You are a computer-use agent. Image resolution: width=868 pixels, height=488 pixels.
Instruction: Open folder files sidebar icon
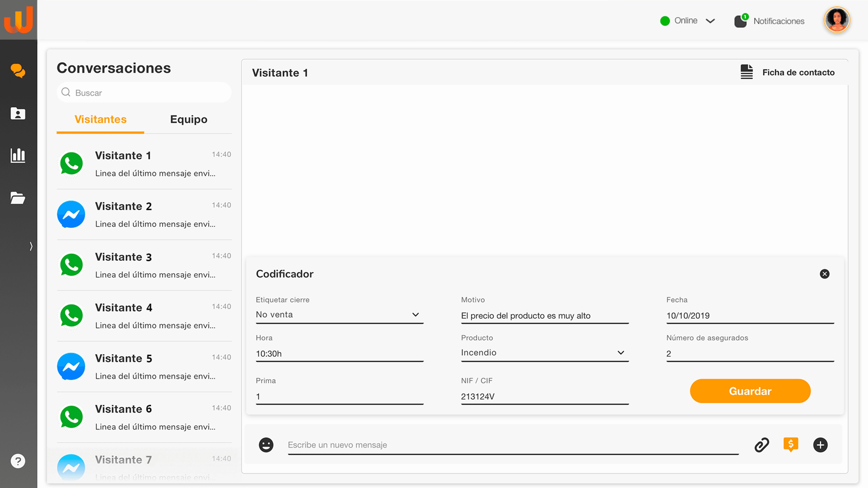tap(18, 198)
